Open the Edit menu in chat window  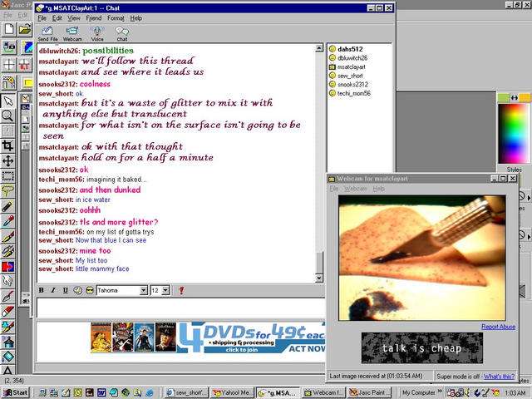pos(57,18)
